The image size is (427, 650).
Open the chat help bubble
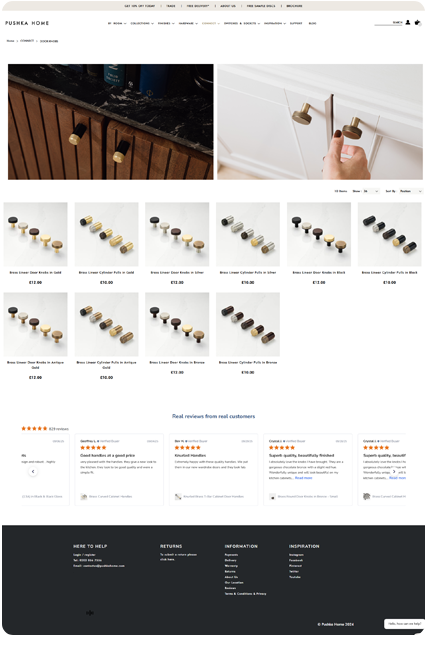(404, 623)
